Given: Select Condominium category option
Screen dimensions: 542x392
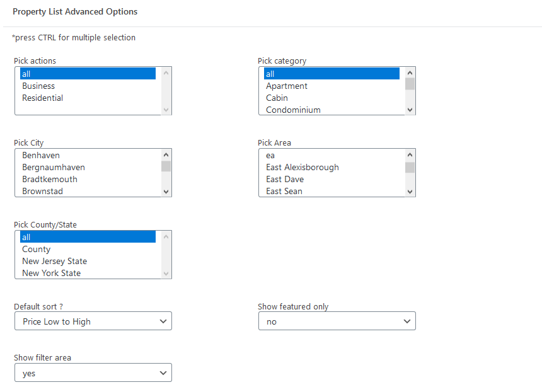Looking at the screenshot, I should click(x=332, y=110).
